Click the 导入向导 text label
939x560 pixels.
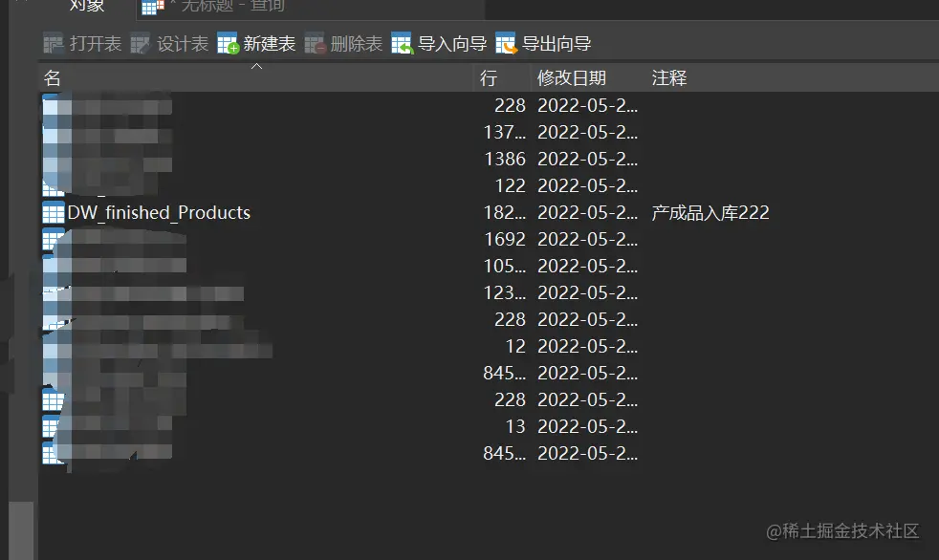(x=451, y=44)
